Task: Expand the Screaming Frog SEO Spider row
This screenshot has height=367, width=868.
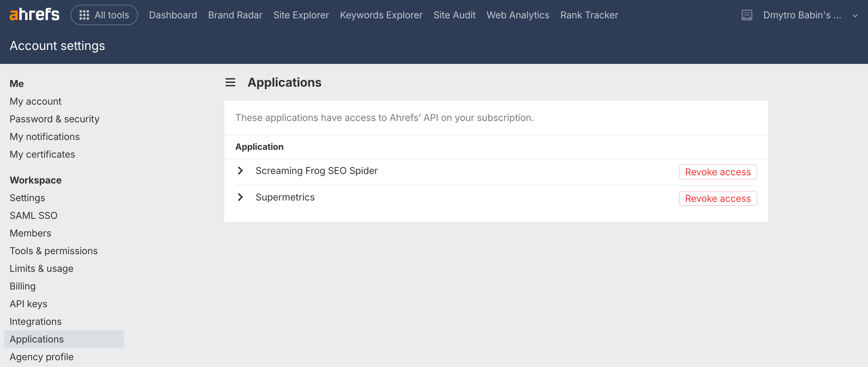Action: pos(240,171)
